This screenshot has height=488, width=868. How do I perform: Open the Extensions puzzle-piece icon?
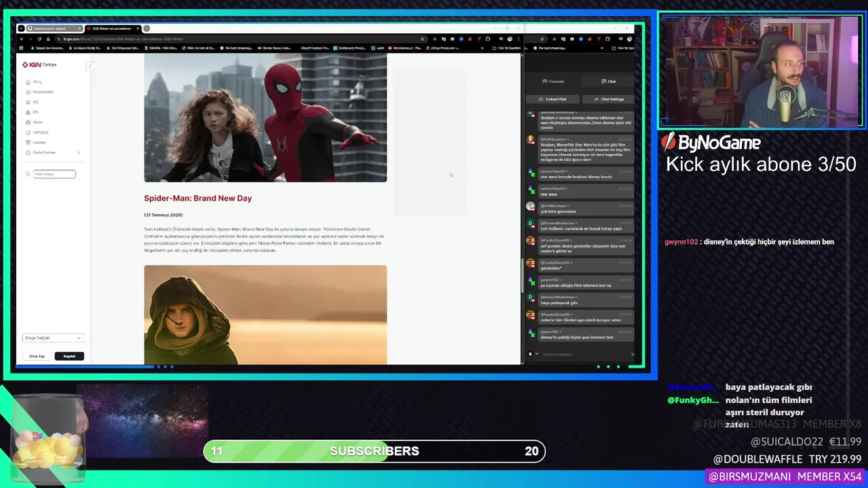pyautogui.click(x=488, y=39)
